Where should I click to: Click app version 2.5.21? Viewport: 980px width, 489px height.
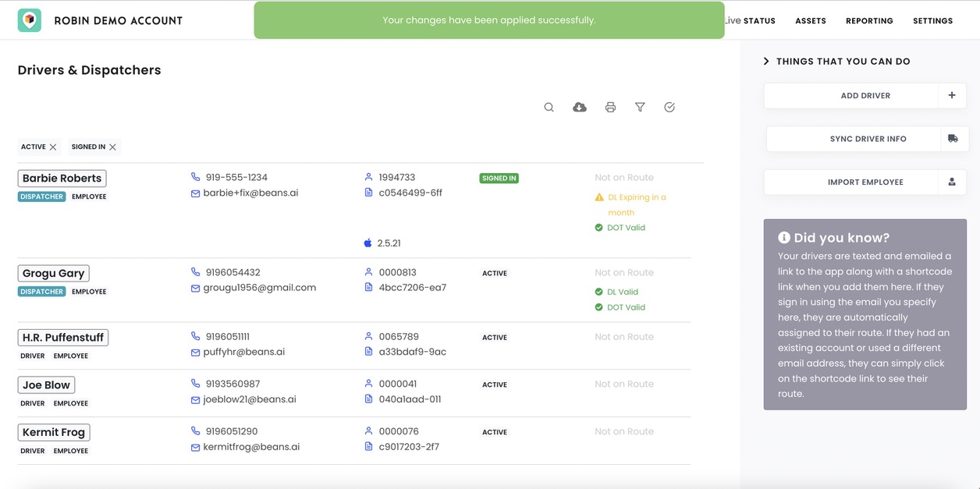point(389,243)
